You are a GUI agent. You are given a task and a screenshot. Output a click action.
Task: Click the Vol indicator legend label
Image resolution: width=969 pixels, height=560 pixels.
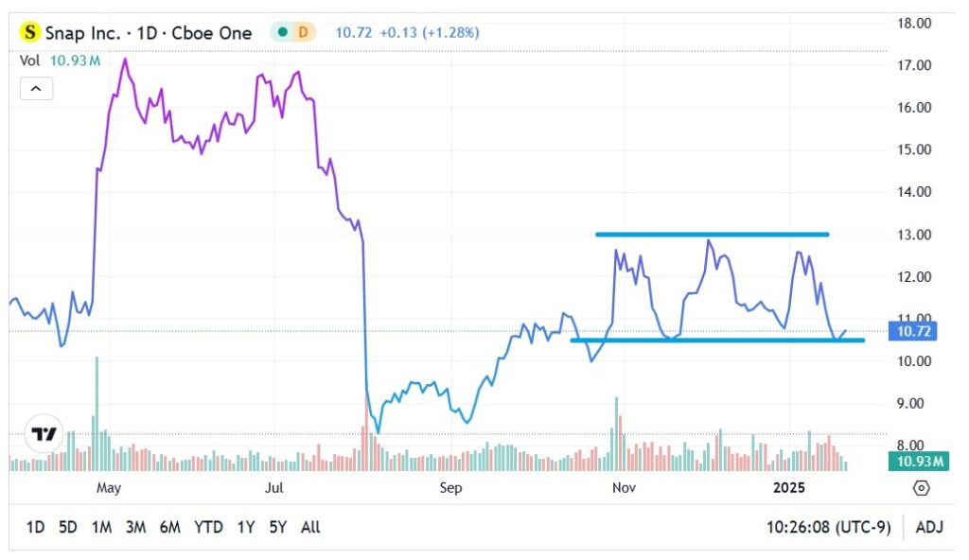(29, 60)
